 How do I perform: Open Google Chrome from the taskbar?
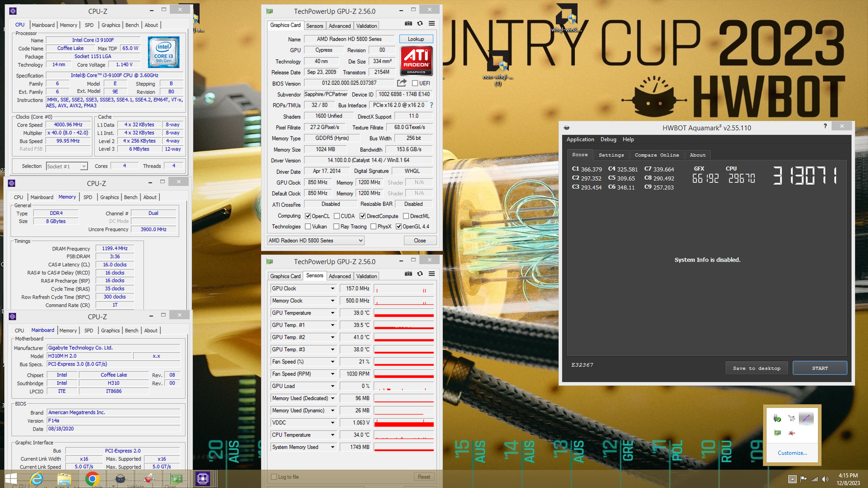click(x=92, y=479)
